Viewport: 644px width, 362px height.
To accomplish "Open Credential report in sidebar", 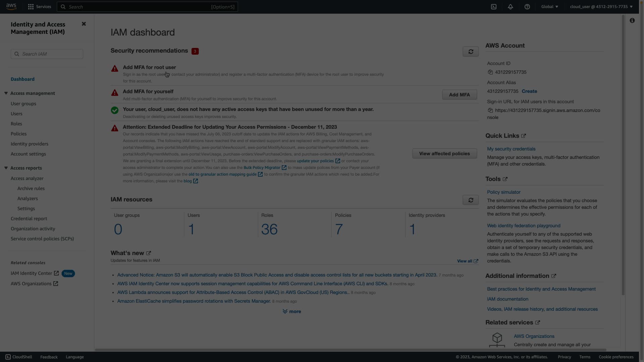I will 29,219.
